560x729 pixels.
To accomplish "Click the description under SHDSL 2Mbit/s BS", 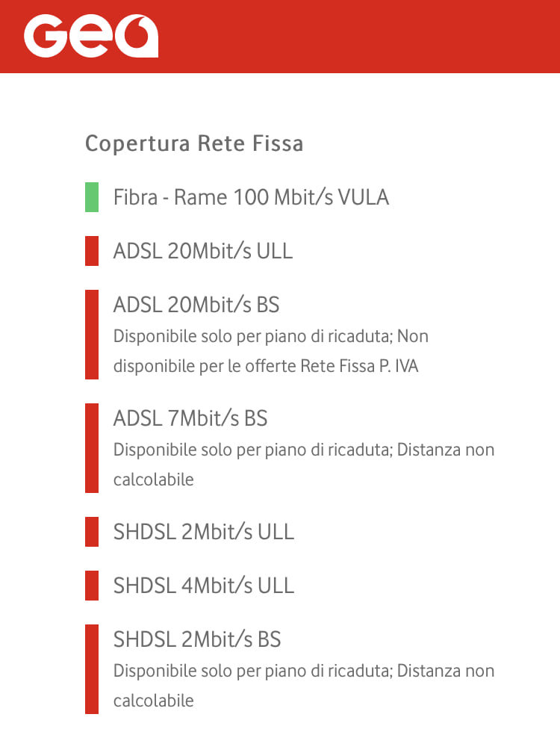I will coord(303,686).
